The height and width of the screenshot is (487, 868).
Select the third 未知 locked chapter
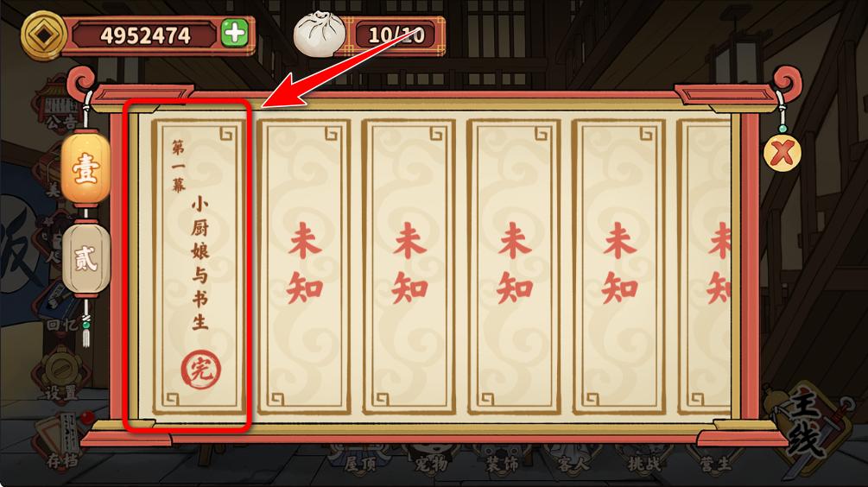coord(514,266)
